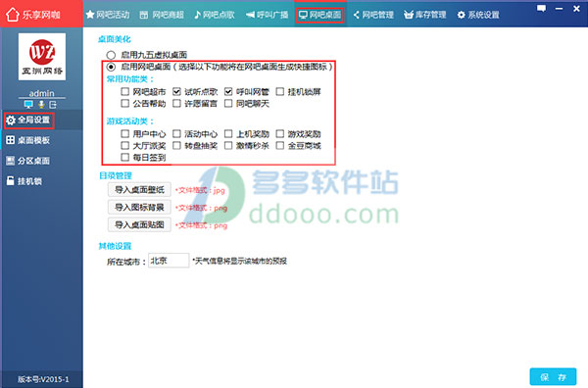
Task: Enable the 激情秒杀 checkbox
Action: 228,145
